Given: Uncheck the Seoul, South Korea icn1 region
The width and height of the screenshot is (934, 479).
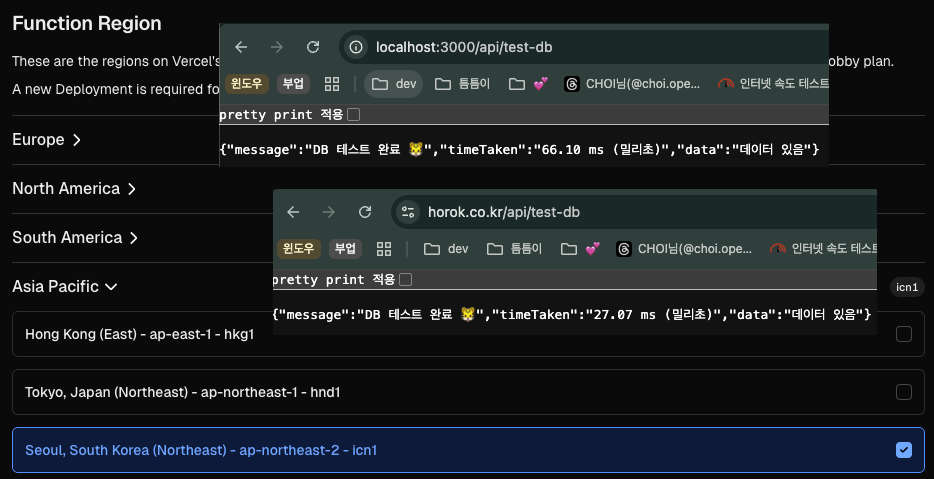Looking at the screenshot, I should (904, 450).
